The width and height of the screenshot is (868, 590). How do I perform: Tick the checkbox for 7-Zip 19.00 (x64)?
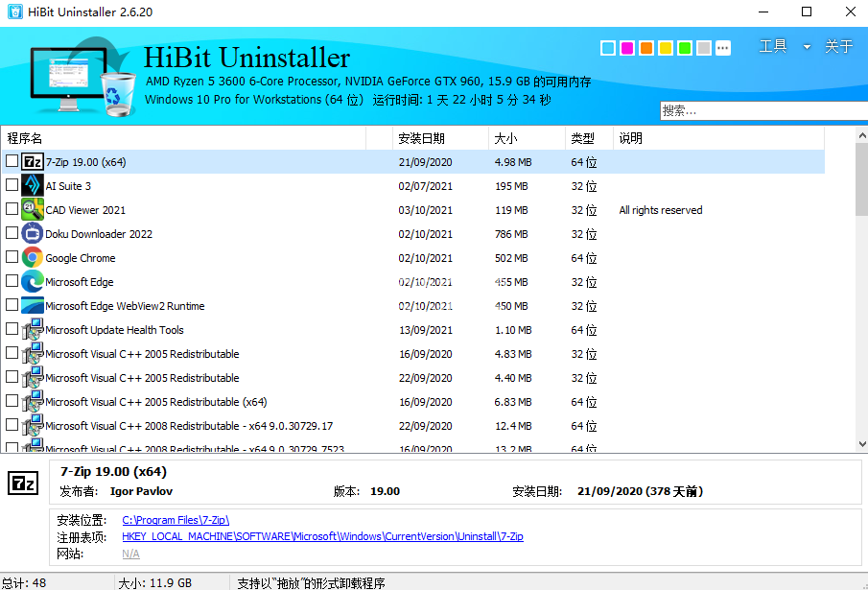click(x=12, y=161)
